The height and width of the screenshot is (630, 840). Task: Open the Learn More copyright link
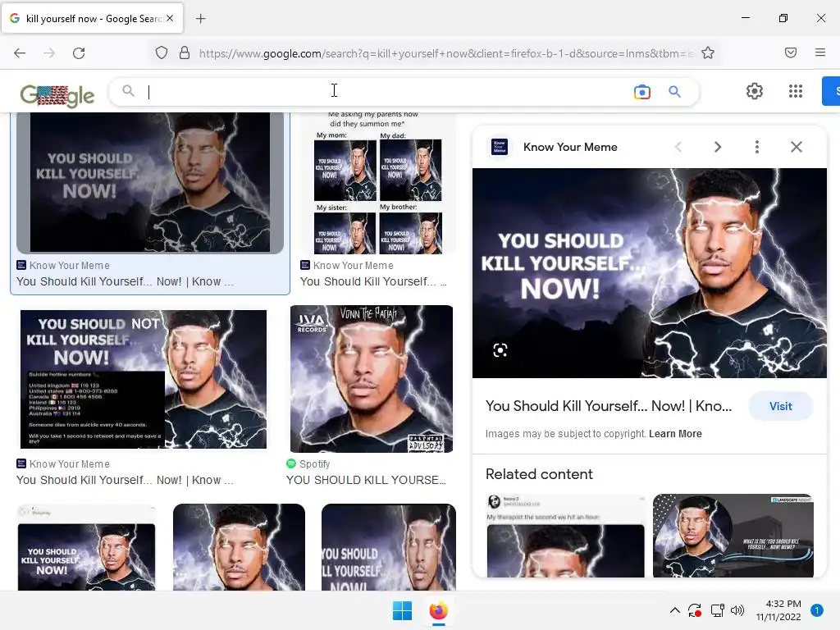pos(675,433)
